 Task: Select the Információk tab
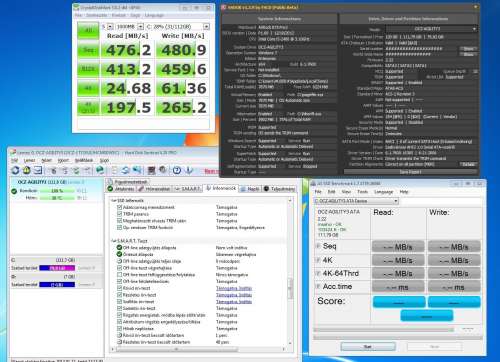click(221, 188)
